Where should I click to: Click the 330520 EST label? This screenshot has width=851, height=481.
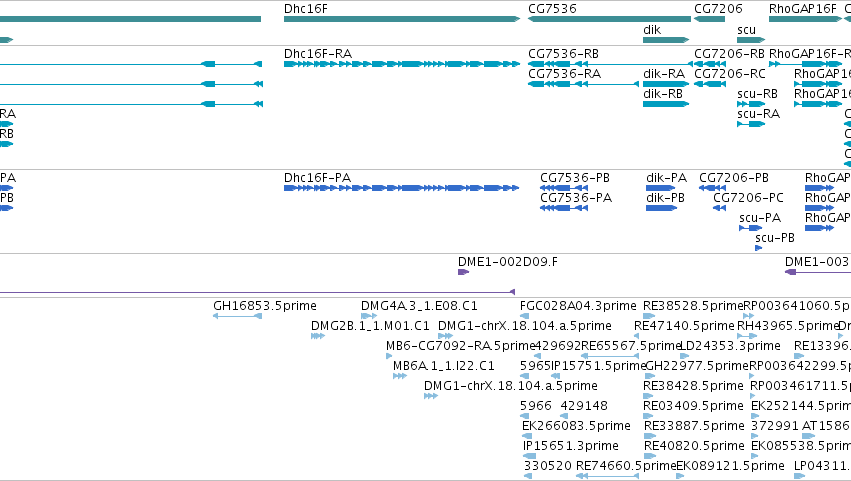548,466
